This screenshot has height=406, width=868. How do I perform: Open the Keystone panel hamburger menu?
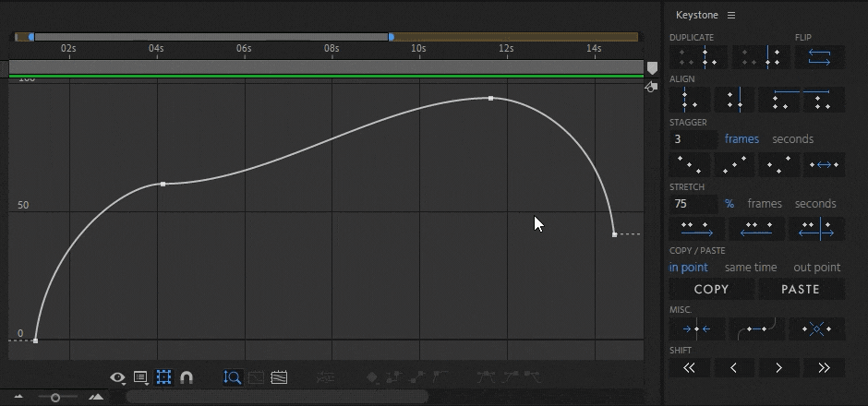point(731,16)
